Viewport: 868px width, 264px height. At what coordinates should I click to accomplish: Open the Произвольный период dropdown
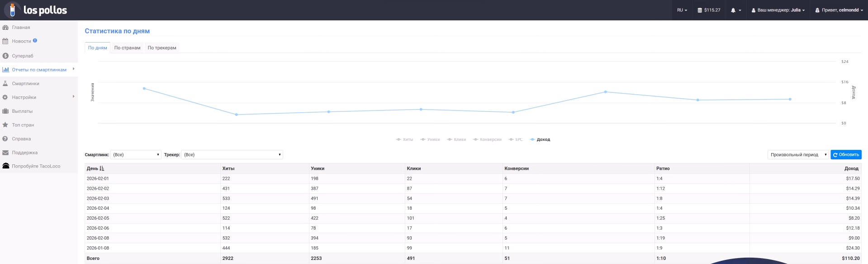(798, 155)
